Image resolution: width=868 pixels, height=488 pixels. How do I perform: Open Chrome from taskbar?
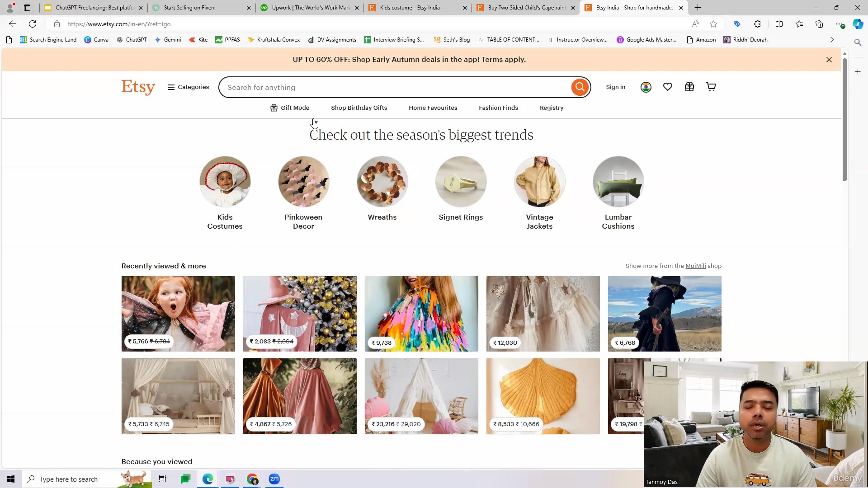(x=252, y=479)
